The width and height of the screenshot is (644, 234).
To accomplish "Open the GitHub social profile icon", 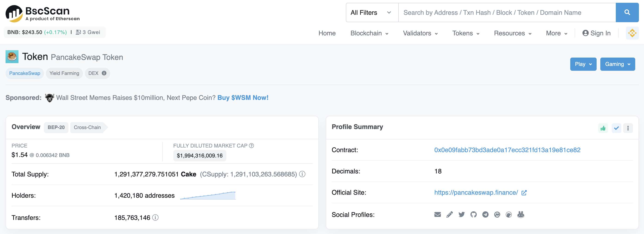I will (473, 215).
